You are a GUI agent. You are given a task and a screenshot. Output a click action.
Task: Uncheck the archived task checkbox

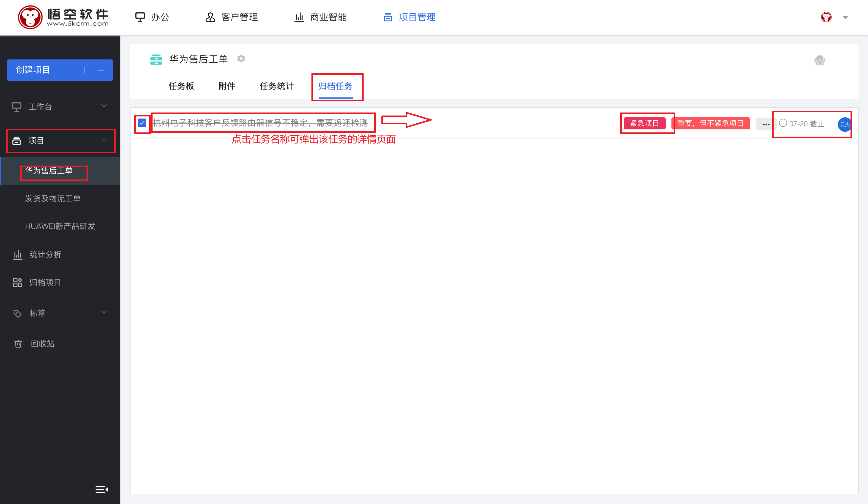click(142, 123)
